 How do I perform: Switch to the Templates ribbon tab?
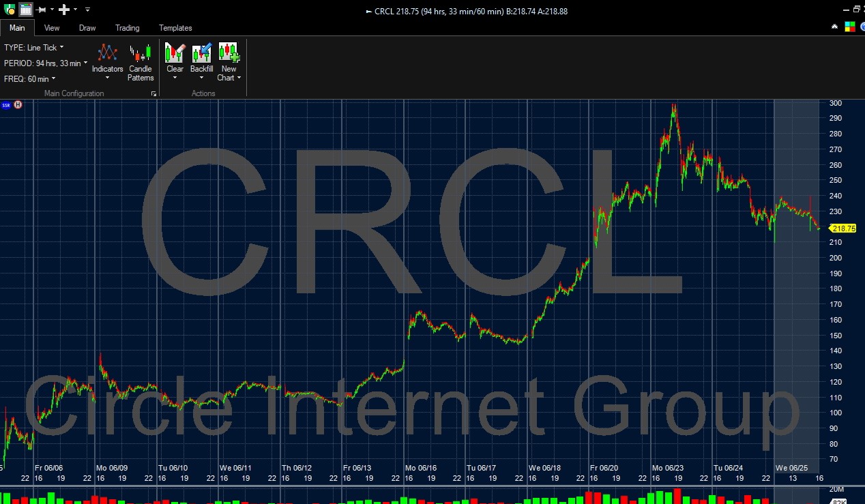click(175, 28)
